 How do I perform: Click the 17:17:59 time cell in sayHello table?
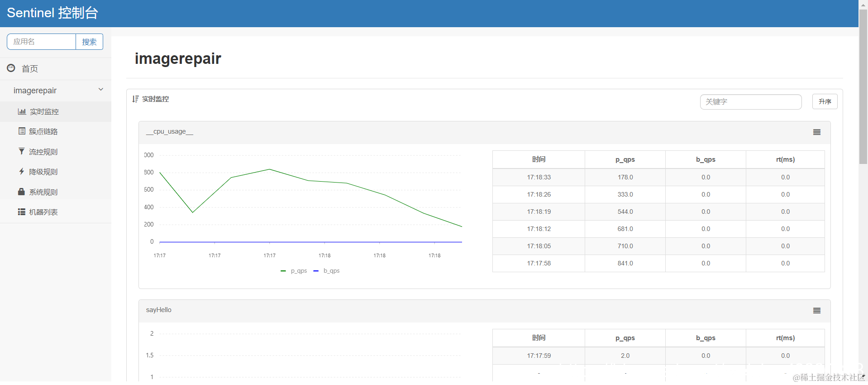tap(539, 356)
